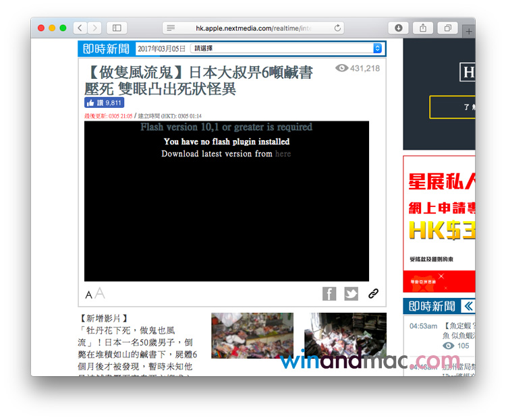Copy article link with chain icon
Viewport: 506px width, 420px height.
pos(373,293)
